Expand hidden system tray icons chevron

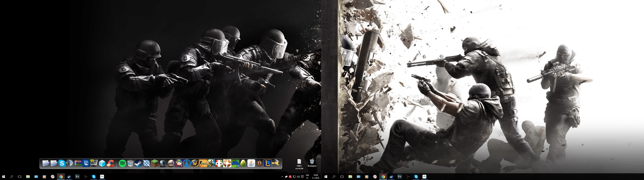pyautogui.click(x=282, y=177)
